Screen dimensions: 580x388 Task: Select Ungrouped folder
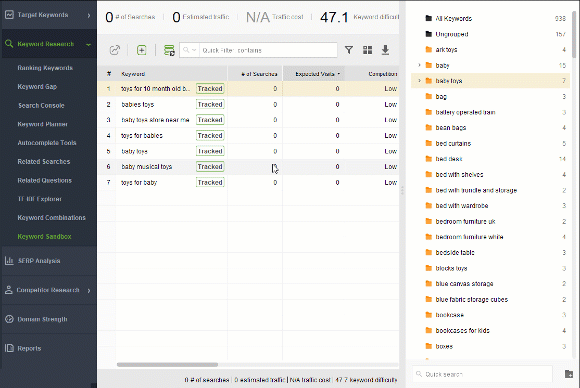click(x=490, y=34)
